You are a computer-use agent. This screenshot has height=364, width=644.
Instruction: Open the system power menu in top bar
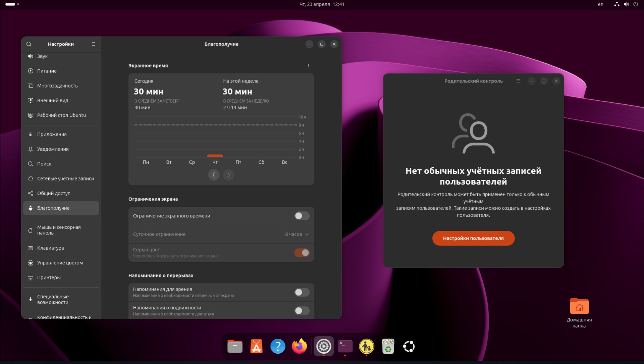coord(635,4)
